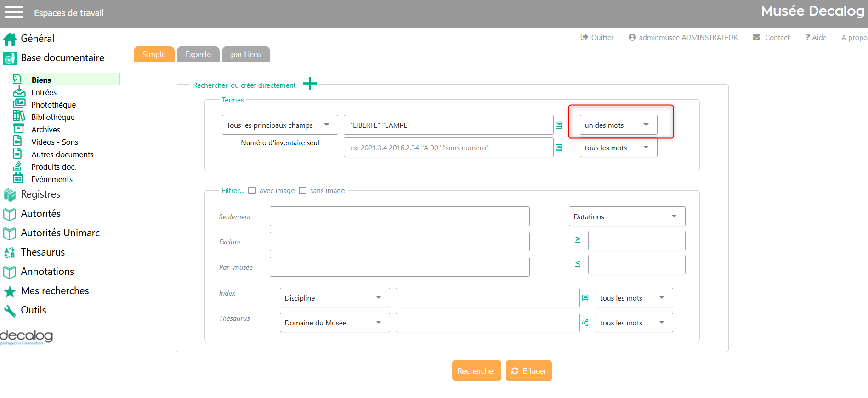Screen dimensions: 868x398
Task: Click the Archives box icon
Action: [x=18, y=128]
